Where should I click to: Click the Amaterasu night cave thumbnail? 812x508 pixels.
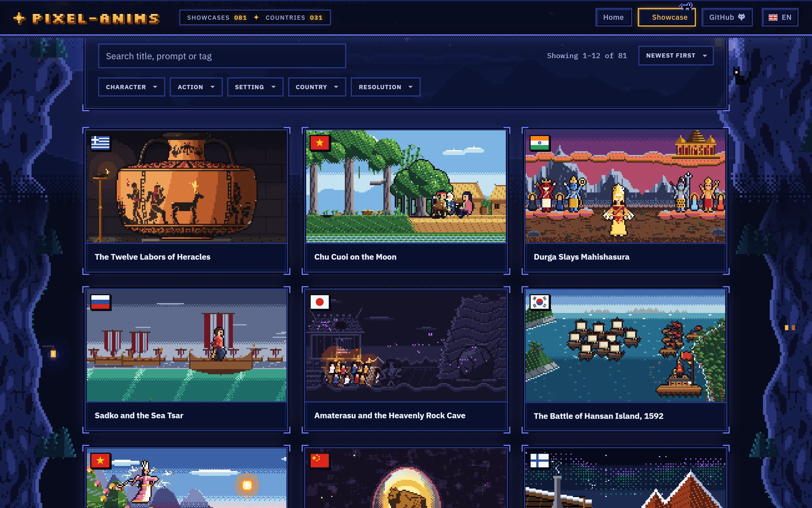pyautogui.click(x=406, y=345)
